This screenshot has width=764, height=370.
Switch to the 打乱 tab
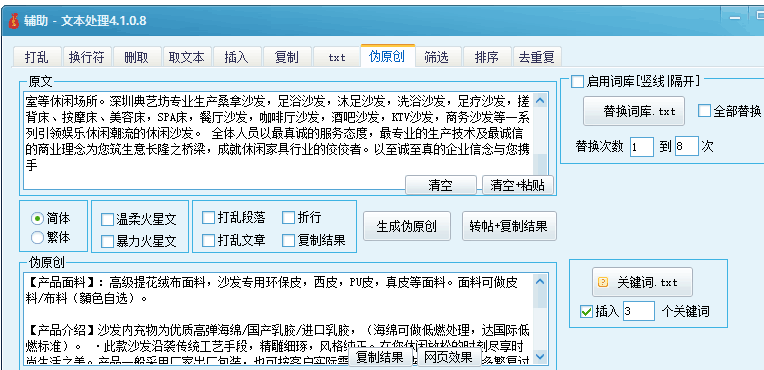(37, 57)
